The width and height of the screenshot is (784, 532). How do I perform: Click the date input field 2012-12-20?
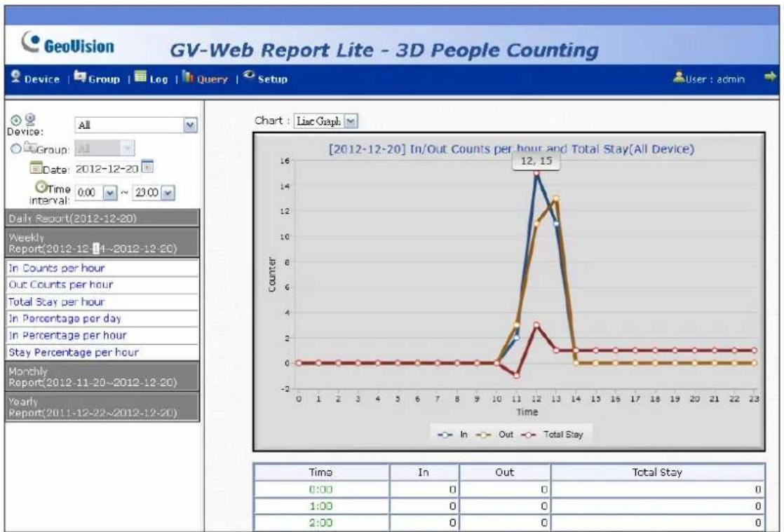[107, 169]
